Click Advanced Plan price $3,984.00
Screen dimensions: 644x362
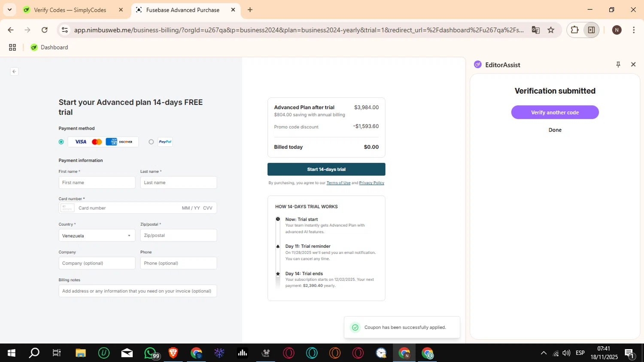(x=366, y=107)
